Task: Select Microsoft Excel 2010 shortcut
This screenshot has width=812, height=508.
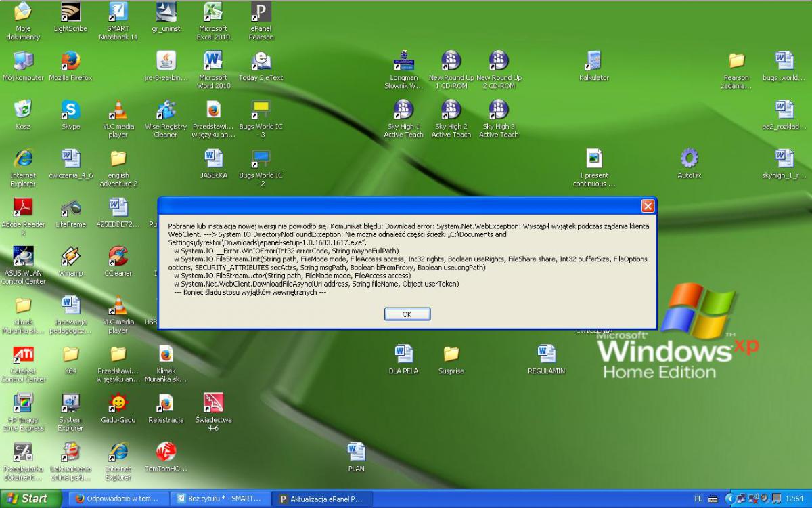Action: click(214, 22)
